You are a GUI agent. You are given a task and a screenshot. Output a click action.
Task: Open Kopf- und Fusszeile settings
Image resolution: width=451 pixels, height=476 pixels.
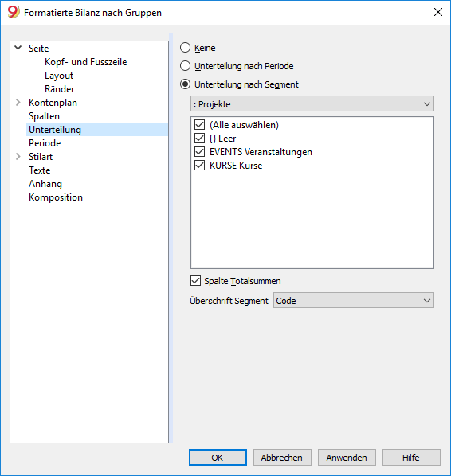tap(86, 62)
